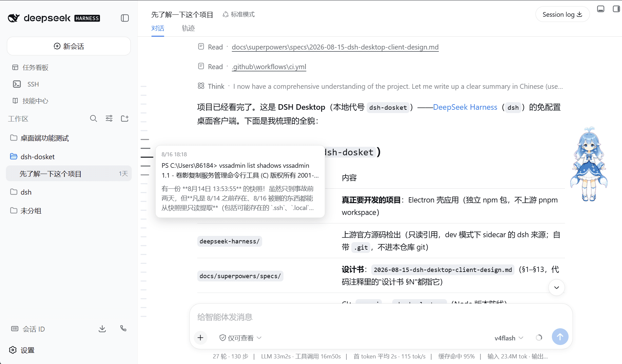Download the Session log

pyautogui.click(x=562, y=14)
